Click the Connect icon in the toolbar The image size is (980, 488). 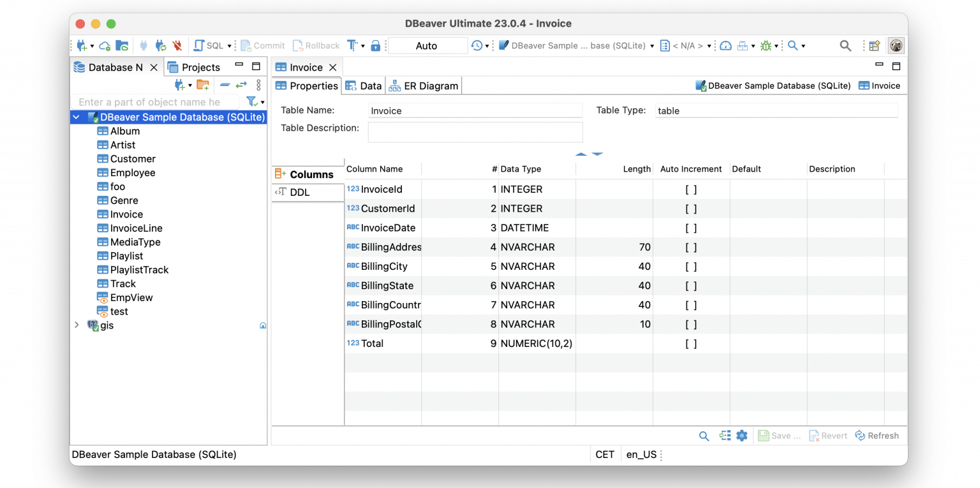[x=144, y=45]
